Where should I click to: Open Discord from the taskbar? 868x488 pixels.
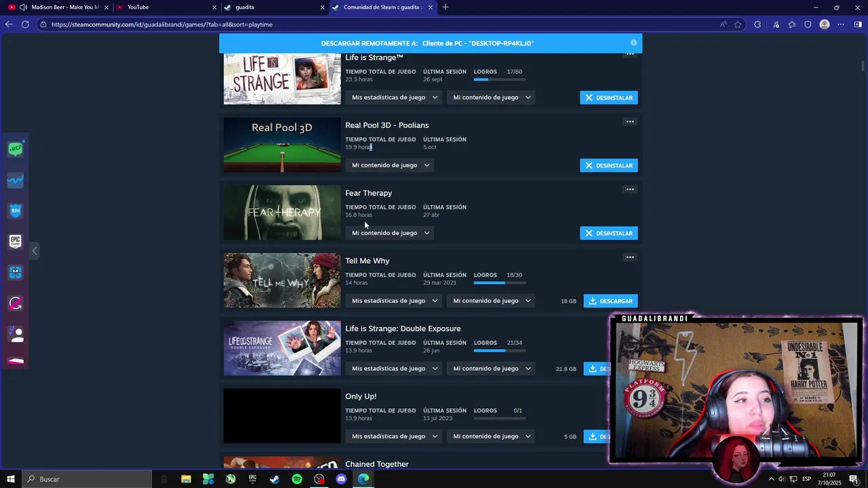(341, 479)
